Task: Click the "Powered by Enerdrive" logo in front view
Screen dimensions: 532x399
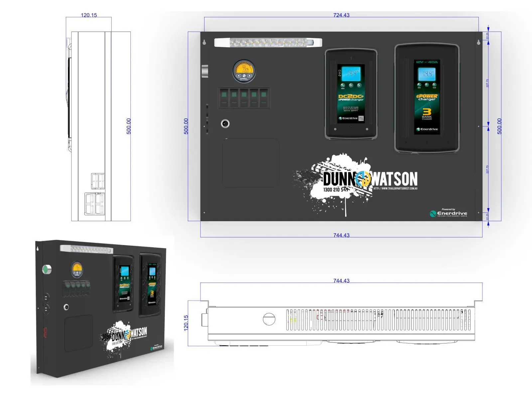Action: tap(449, 213)
